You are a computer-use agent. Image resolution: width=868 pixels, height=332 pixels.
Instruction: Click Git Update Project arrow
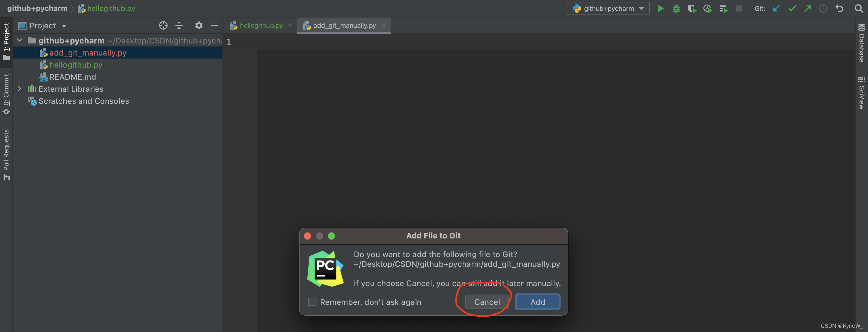click(776, 9)
